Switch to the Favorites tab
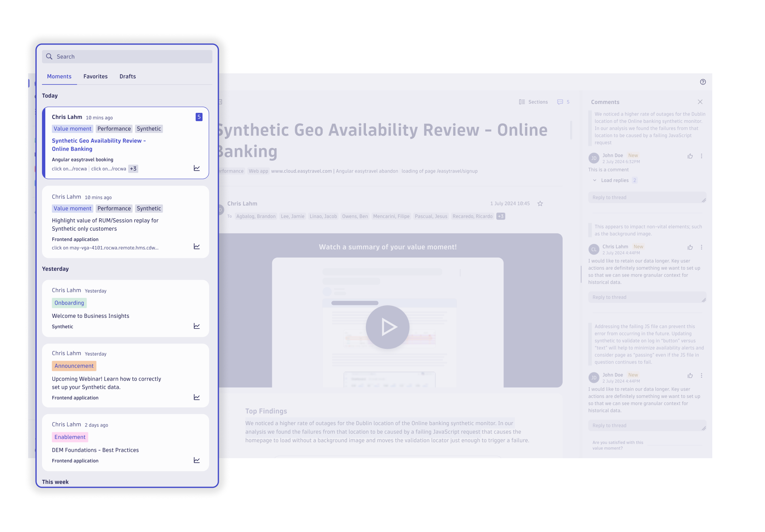 [x=95, y=76]
